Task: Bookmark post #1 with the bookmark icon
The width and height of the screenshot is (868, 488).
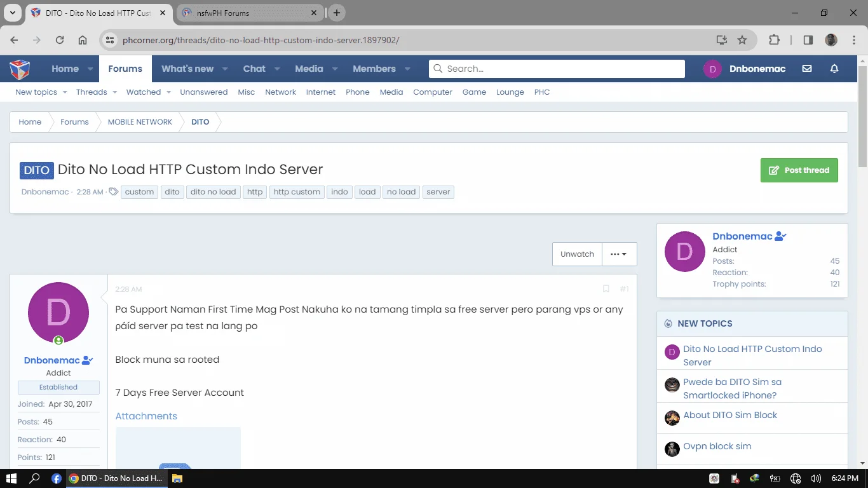Action: (606, 289)
